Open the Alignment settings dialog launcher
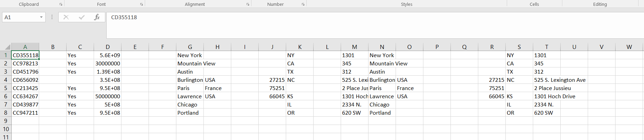The image size is (644, 140). pos(248,4)
